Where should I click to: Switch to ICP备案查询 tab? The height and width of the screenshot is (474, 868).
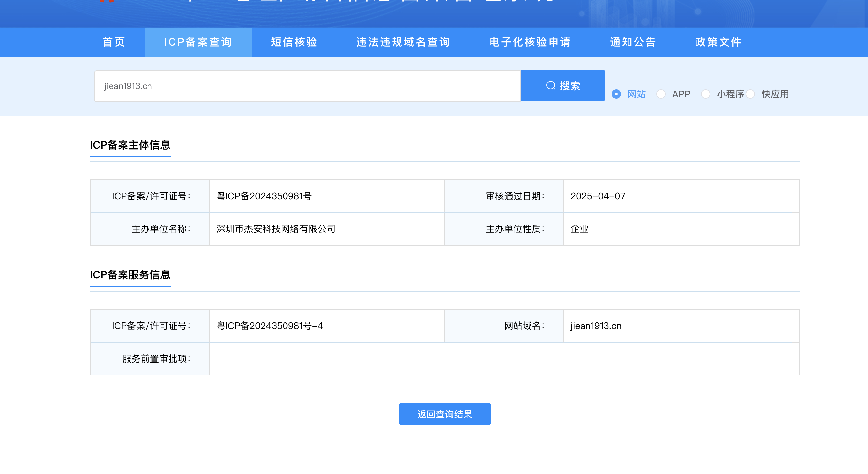(x=198, y=42)
